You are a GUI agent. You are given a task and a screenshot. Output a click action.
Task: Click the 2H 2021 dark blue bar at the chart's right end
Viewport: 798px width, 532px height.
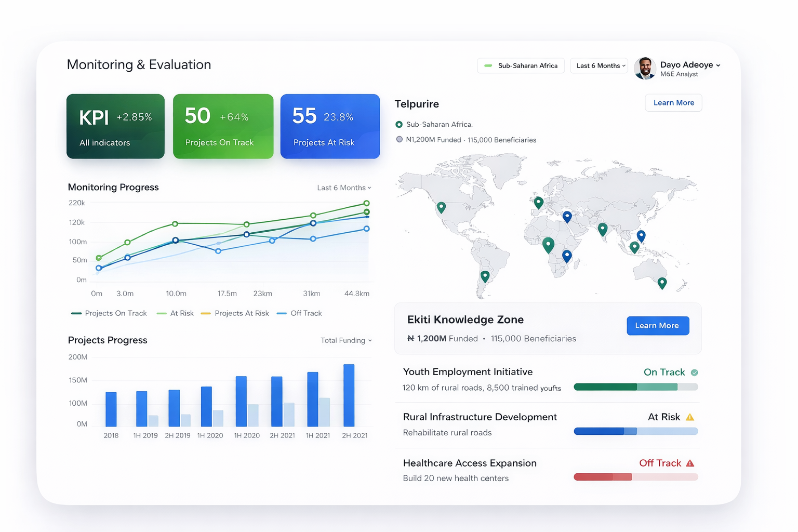pos(349,395)
